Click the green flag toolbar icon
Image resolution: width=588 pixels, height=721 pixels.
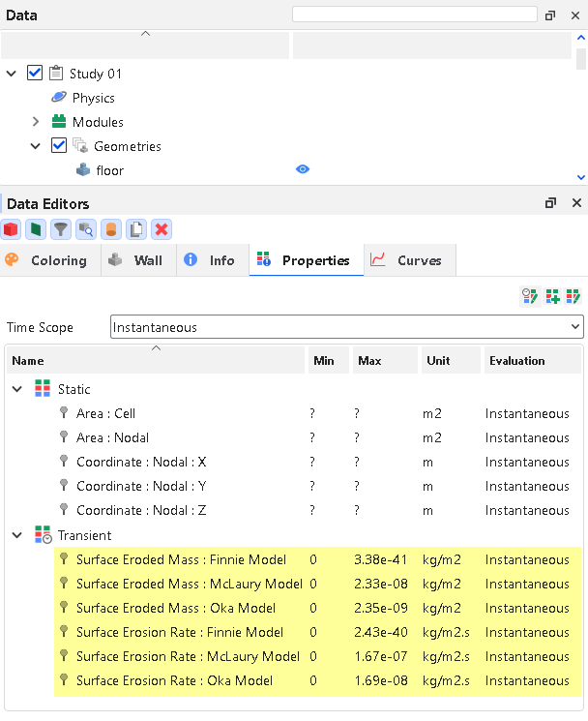(x=36, y=229)
